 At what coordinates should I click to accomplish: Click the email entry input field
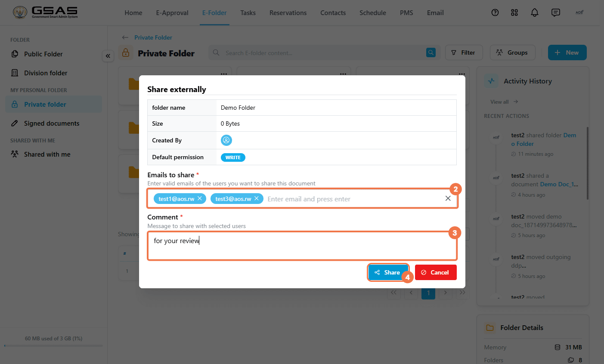click(x=353, y=199)
